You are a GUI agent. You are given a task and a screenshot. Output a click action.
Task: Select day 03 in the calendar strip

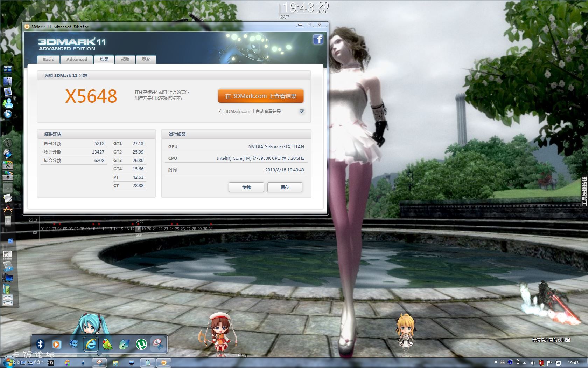[54, 229]
